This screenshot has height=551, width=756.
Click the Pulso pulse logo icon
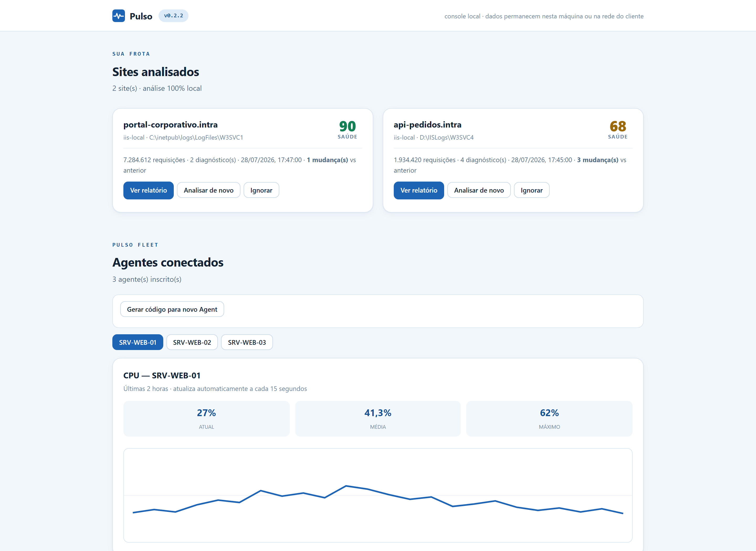118,16
